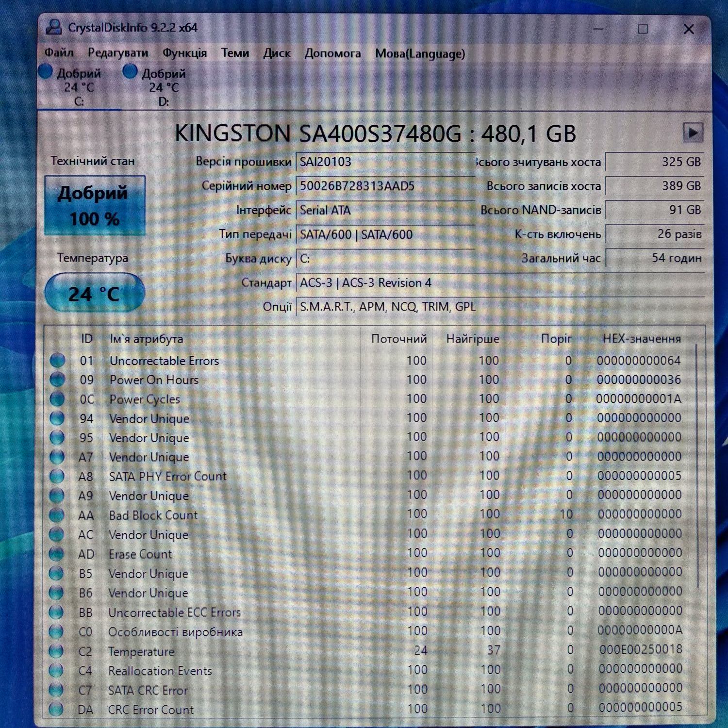The height and width of the screenshot is (728, 728).
Task: Click status icon of Bad Block Count row
Action: (57, 514)
